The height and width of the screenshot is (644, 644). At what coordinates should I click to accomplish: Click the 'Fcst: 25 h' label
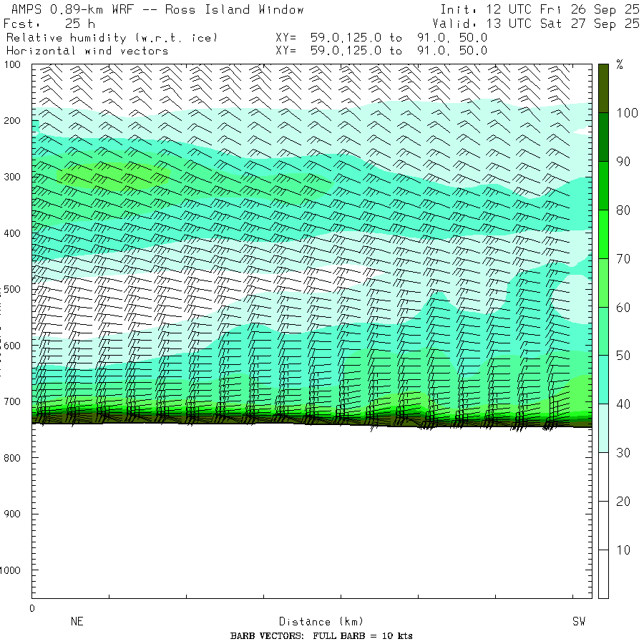click(x=49, y=24)
